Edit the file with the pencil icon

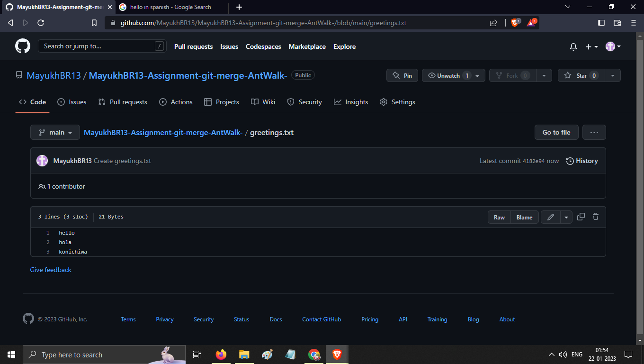click(x=550, y=217)
